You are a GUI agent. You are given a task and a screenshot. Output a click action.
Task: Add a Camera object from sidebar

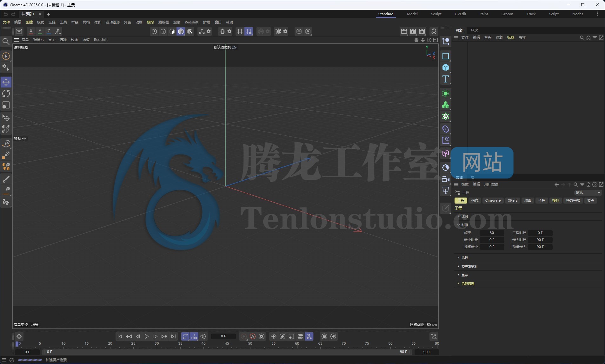tap(446, 179)
